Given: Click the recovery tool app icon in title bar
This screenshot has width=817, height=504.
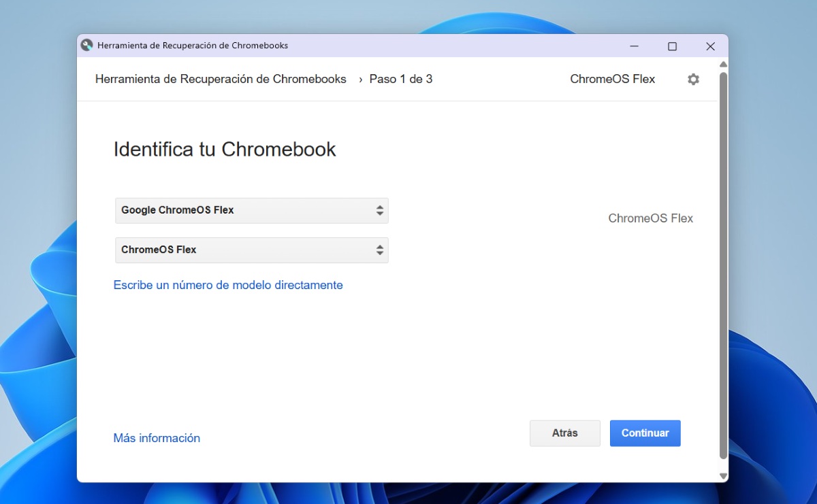Looking at the screenshot, I should point(86,46).
